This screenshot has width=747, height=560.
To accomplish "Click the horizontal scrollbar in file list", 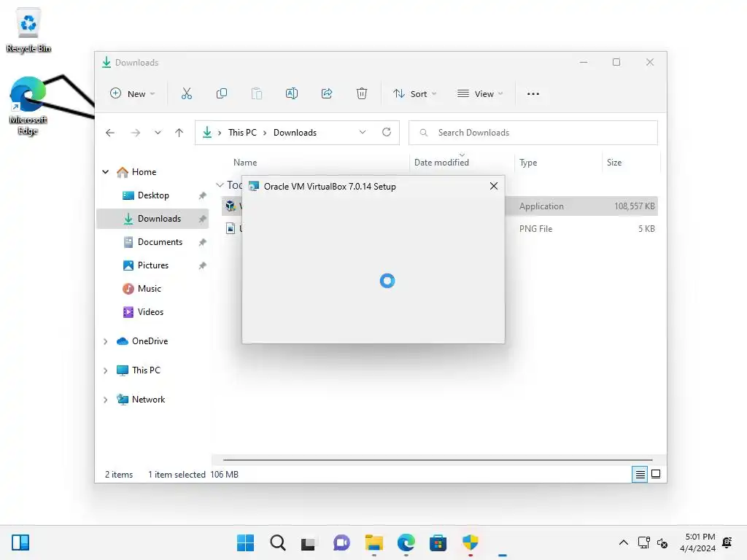I will pyautogui.click(x=438, y=460).
